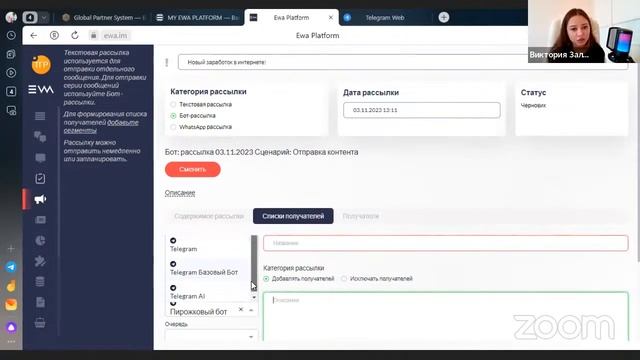Image resolution: width=640 pixels, height=360 pixels.
Task: Switch to Telegram Web tab
Action: tap(384, 18)
